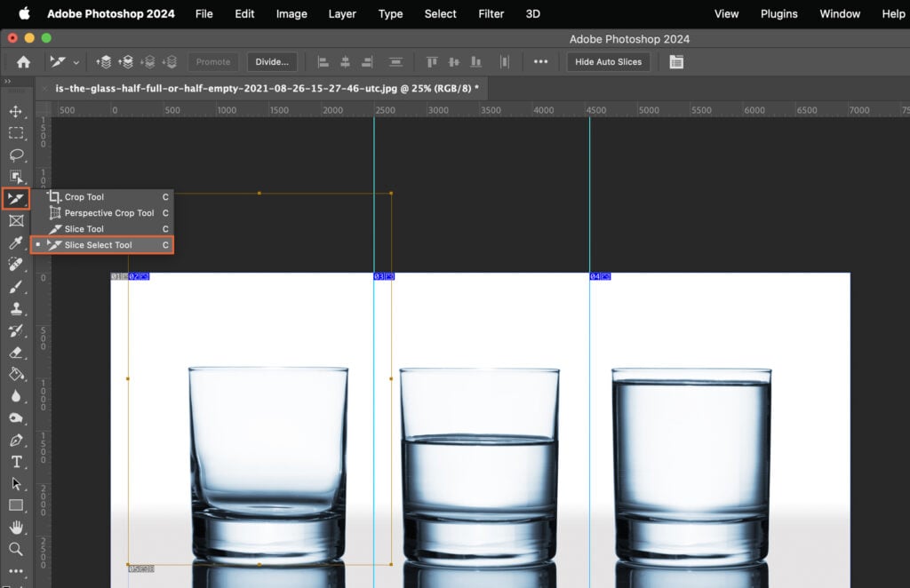Select the Rectangular Marquee tool

[16, 134]
